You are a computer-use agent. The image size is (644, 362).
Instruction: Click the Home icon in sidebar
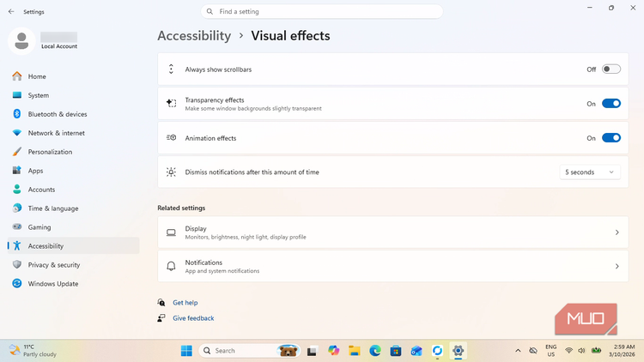(x=17, y=76)
